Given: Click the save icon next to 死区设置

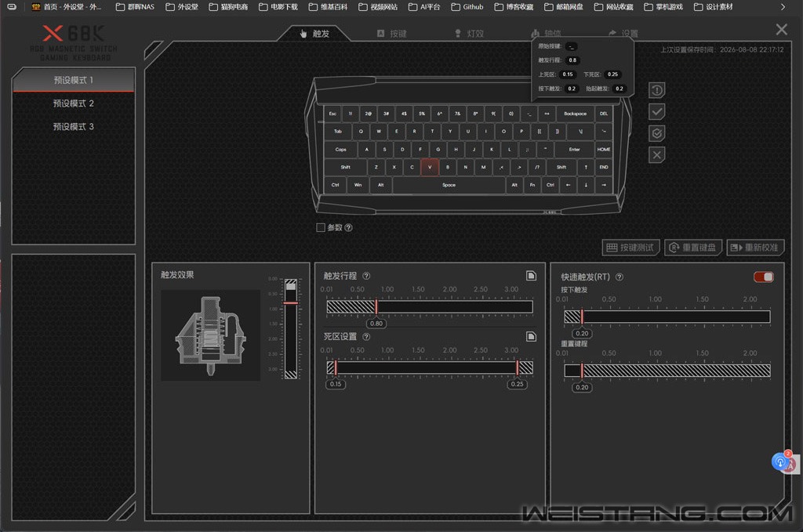Looking at the screenshot, I should click(531, 337).
